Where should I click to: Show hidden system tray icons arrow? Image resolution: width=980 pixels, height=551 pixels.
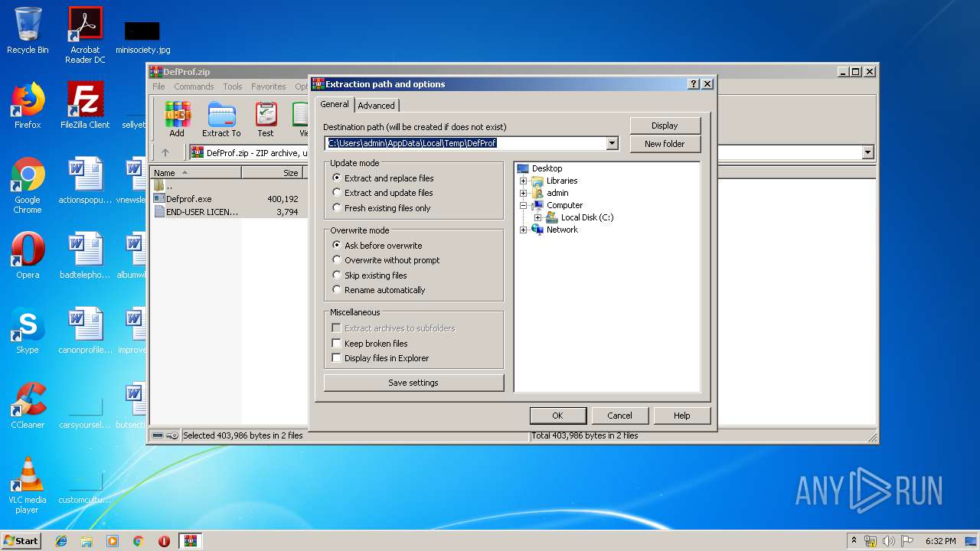[854, 541]
